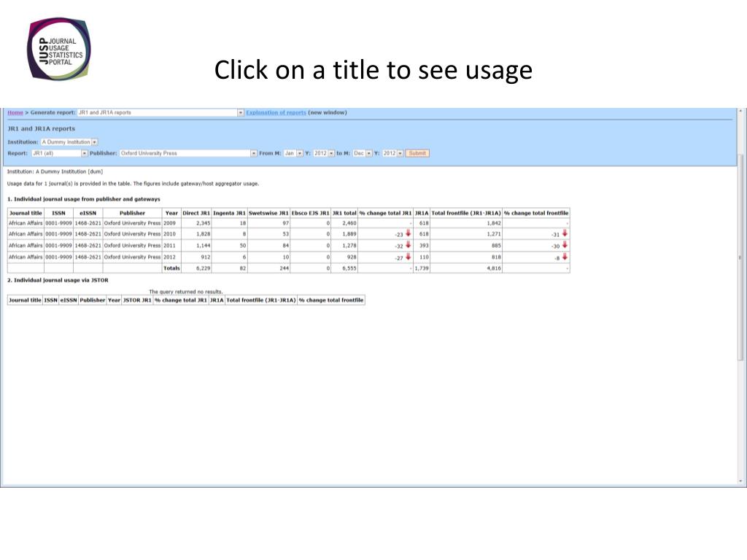
Task: Click African Affairs title in the 2011 row
Action: tap(26, 245)
